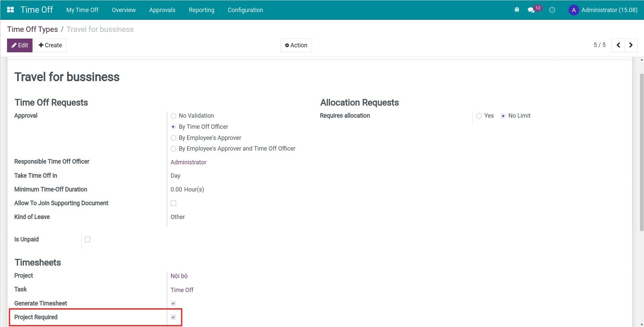This screenshot has height=327, width=644.
Task: Switch to the Approvals menu
Action: coord(162,10)
